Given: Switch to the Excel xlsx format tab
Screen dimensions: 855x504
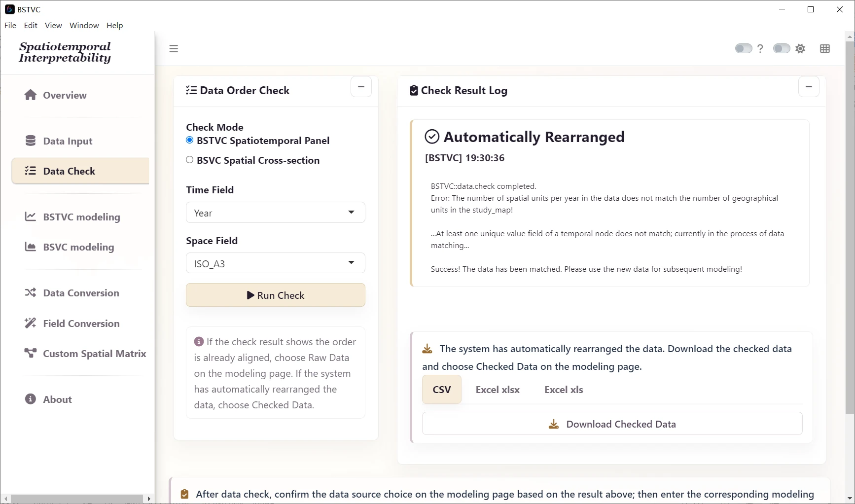Looking at the screenshot, I should [x=498, y=390].
